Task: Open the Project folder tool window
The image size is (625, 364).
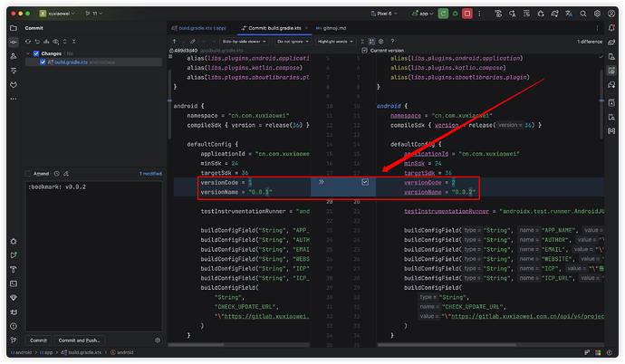Action: coord(14,29)
